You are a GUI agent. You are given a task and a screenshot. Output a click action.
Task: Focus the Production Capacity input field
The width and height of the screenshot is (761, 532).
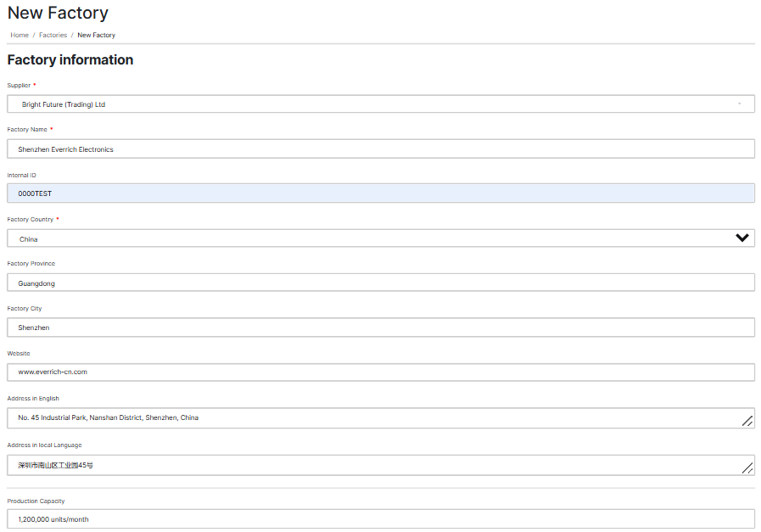pos(380,519)
